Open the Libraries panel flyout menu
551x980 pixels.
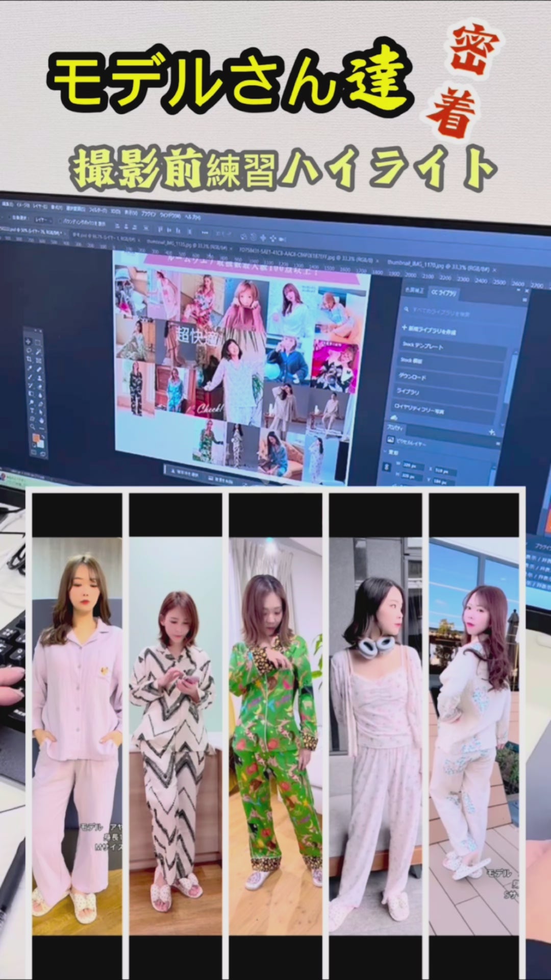click(525, 301)
